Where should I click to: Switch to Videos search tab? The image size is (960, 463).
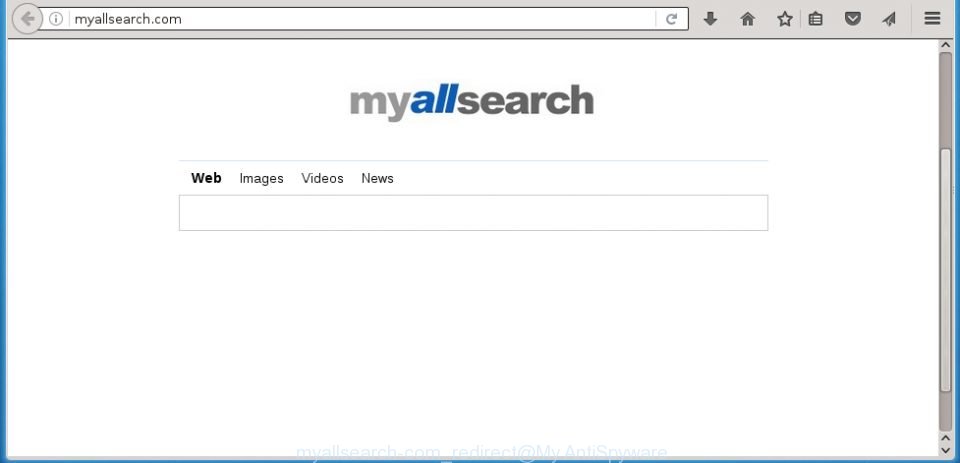pyautogui.click(x=322, y=178)
